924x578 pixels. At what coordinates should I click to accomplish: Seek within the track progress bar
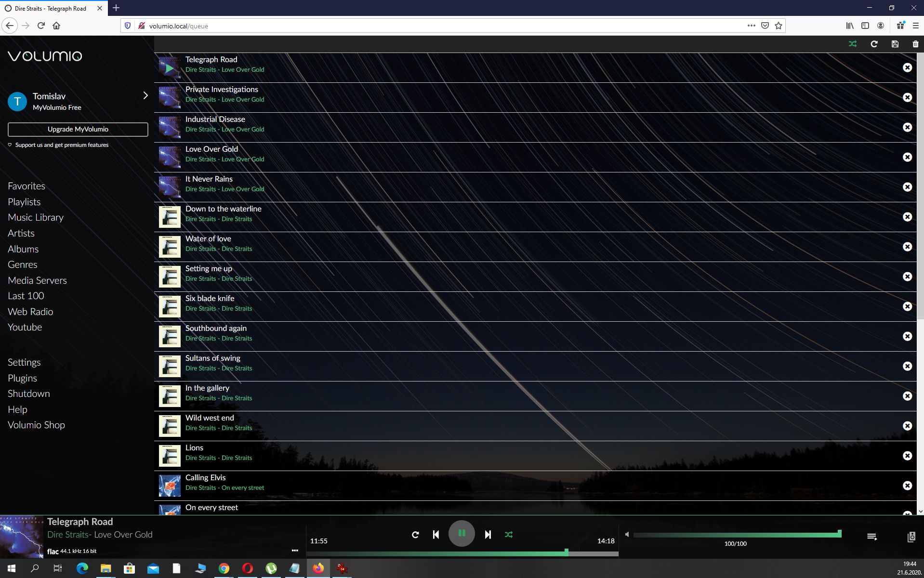tap(462, 553)
